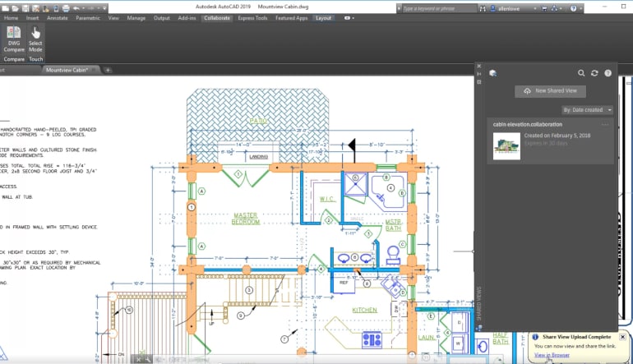633x364 pixels.
Task: Open a drawing with the Open folder icon
Action: pyautogui.click(x=15, y=8)
